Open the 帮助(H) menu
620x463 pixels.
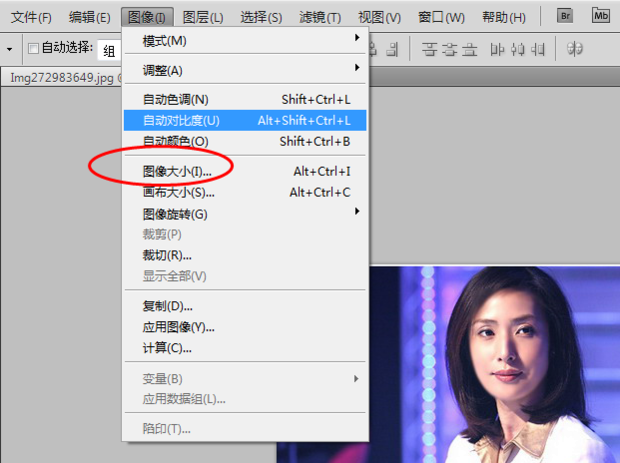(504, 17)
